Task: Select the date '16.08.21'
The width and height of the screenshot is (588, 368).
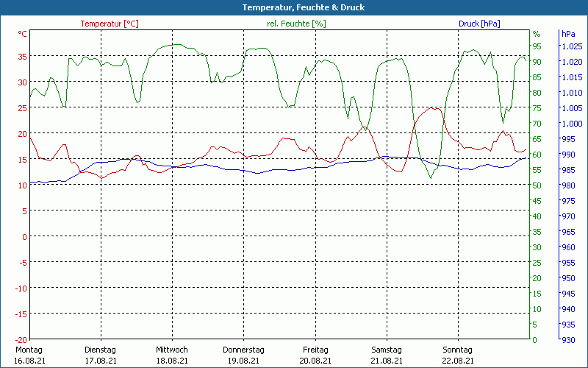Action: pyautogui.click(x=29, y=361)
